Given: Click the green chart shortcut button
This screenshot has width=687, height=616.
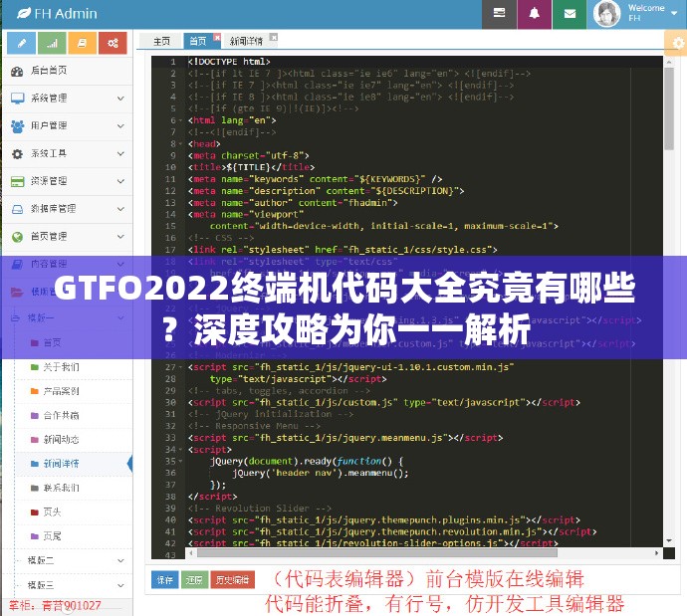Looking at the screenshot, I should [x=52, y=43].
